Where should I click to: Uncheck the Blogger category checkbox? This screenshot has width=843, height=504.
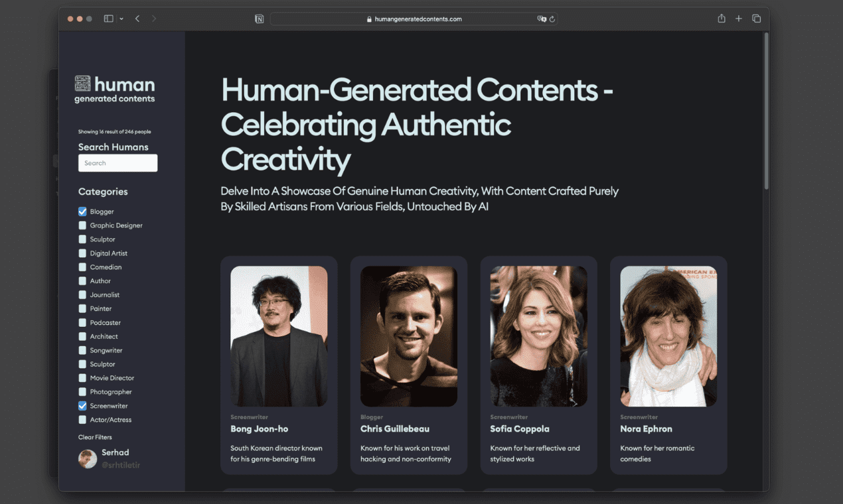pyautogui.click(x=82, y=212)
